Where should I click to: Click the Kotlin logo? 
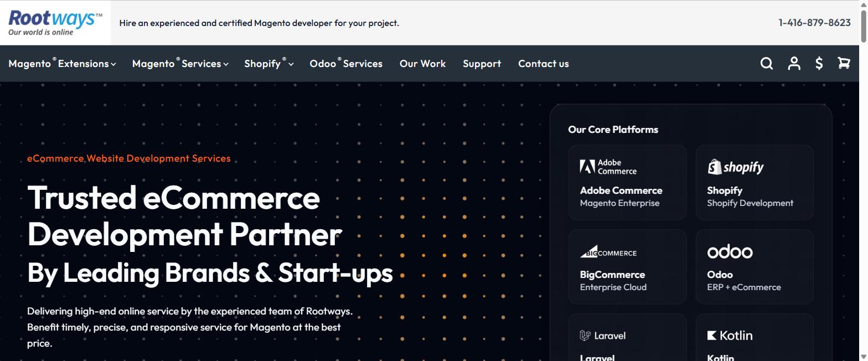point(730,336)
